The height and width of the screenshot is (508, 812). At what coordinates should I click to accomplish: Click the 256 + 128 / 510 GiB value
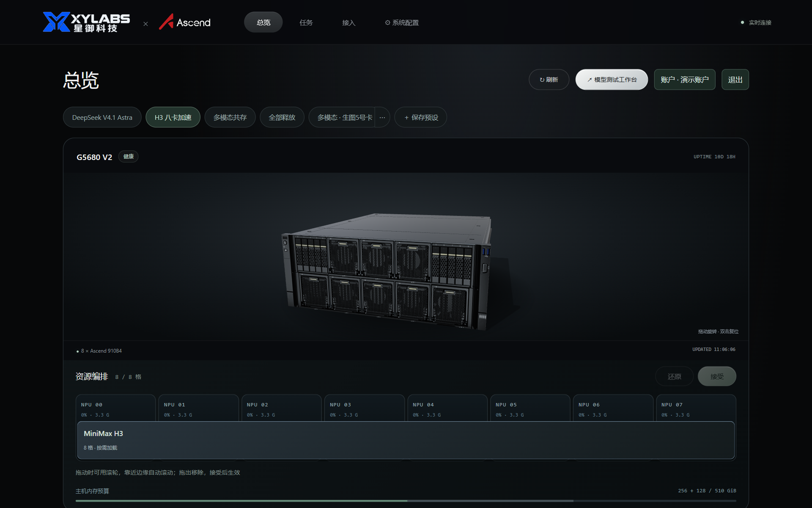(707, 491)
